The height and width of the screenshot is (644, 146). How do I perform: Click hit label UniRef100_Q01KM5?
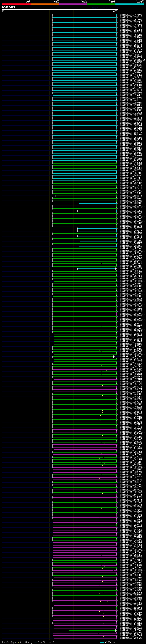[x=131, y=223]
